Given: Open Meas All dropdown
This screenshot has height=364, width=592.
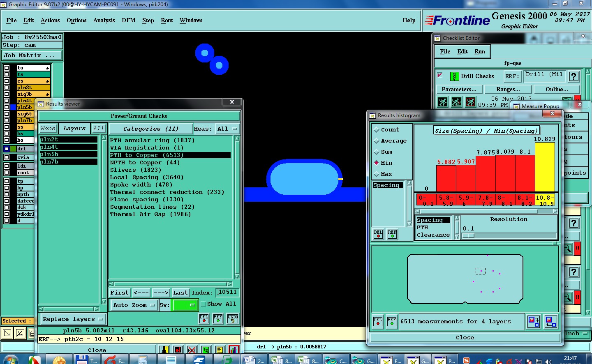Looking at the screenshot, I should 227,129.
